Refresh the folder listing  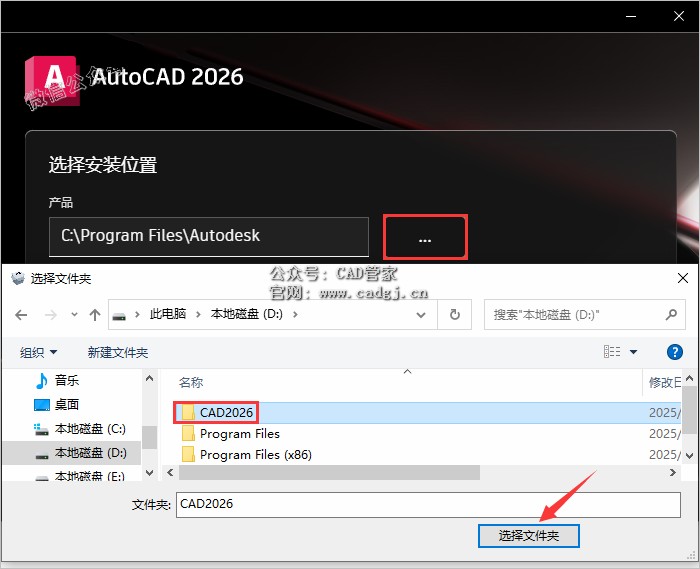(x=454, y=315)
